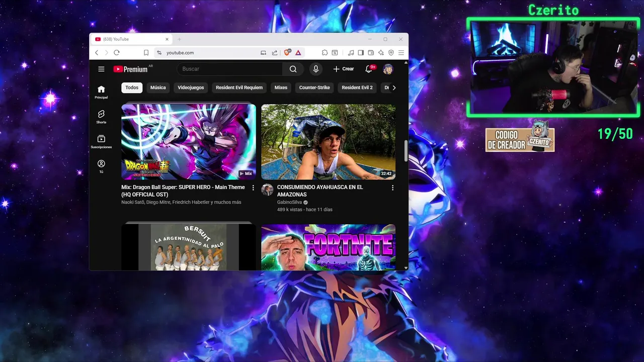Open Leo AI sparkle icon
The width and height of the screenshot is (644, 362).
click(381, 52)
